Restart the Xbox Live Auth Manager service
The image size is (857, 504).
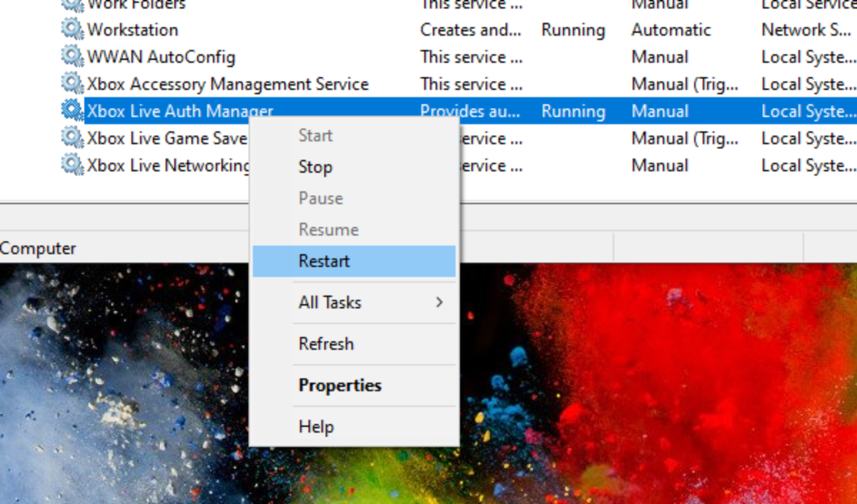click(x=324, y=261)
